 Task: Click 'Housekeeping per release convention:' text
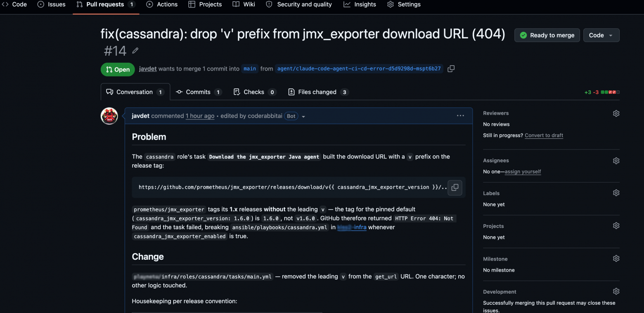pyautogui.click(x=185, y=301)
